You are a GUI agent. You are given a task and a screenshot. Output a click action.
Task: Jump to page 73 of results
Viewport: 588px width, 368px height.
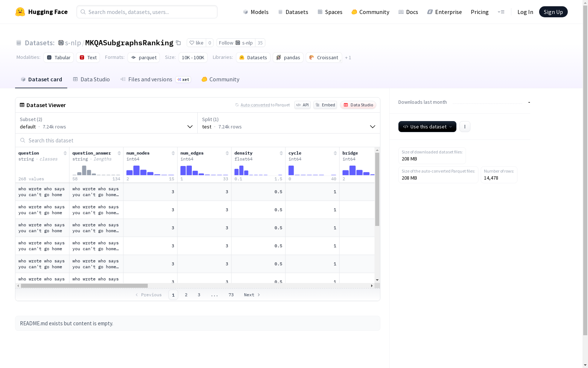click(231, 295)
